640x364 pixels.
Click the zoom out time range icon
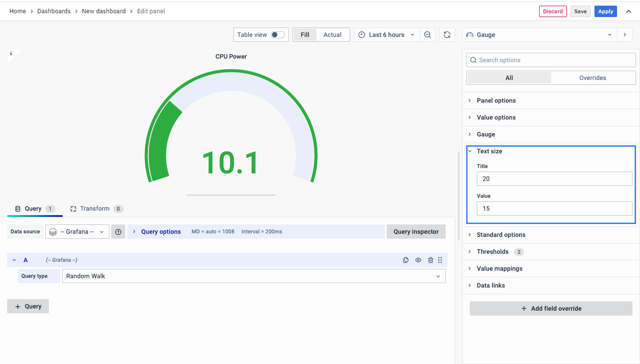pyautogui.click(x=427, y=35)
